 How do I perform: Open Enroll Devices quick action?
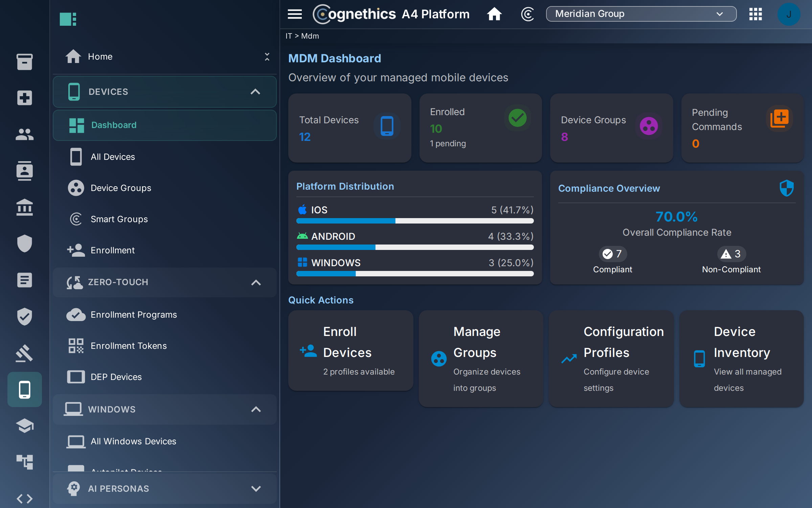tap(351, 351)
